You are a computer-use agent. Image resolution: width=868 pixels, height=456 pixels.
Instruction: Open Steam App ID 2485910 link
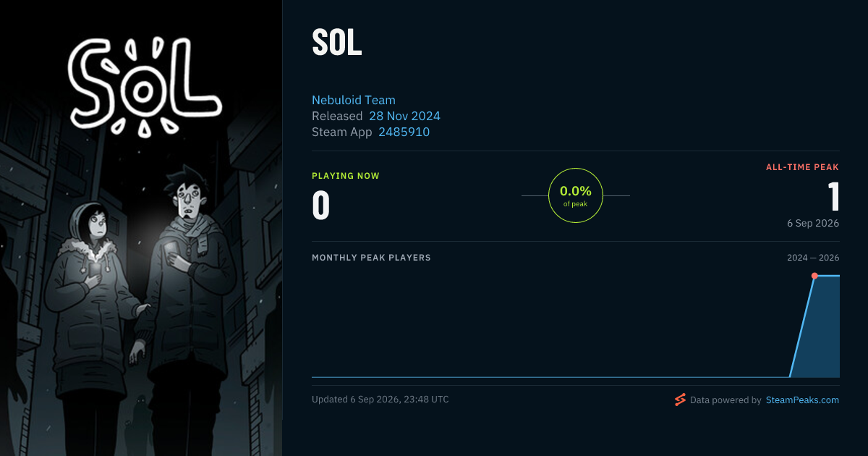click(404, 132)
